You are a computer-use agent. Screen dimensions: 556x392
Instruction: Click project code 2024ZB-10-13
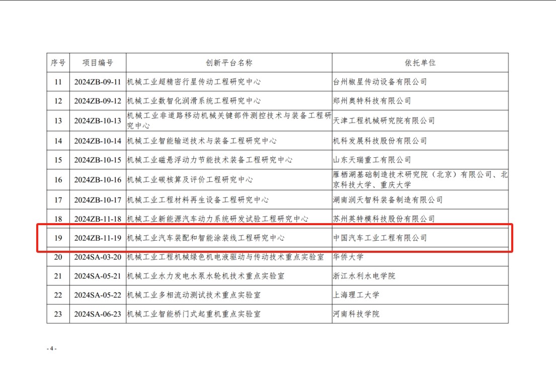pos(98,121)
